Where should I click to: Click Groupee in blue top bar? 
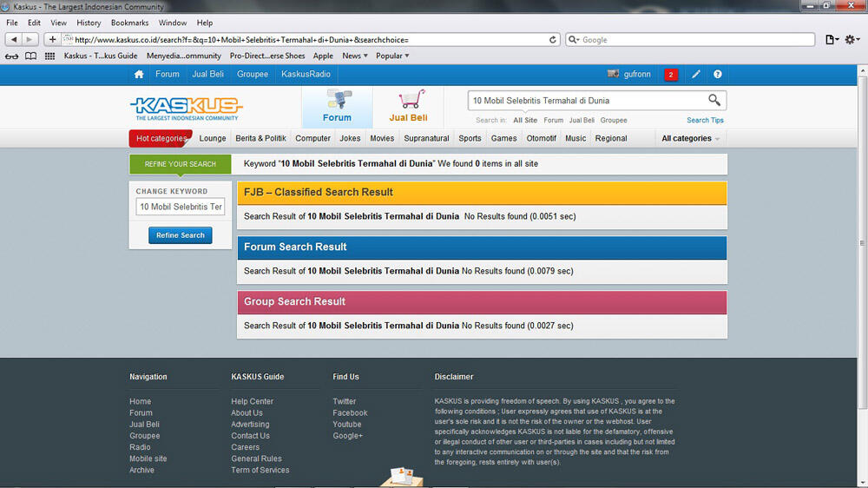click(253, 74)
